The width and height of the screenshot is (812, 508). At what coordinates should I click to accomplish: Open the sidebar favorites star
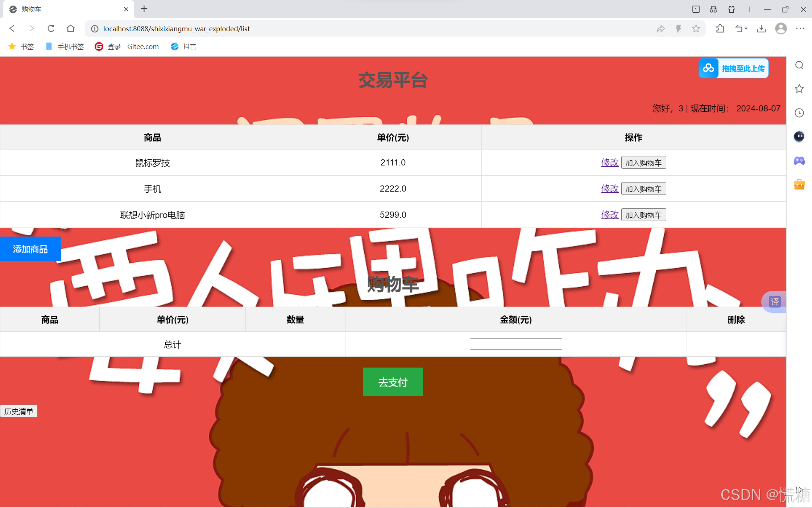[x=799, y=89]
